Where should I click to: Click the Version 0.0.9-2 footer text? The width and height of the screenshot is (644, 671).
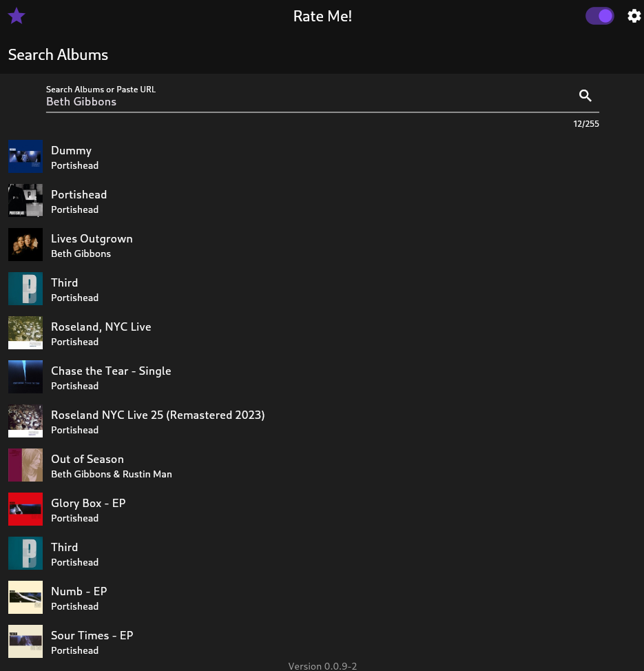(x=322, y=666)
